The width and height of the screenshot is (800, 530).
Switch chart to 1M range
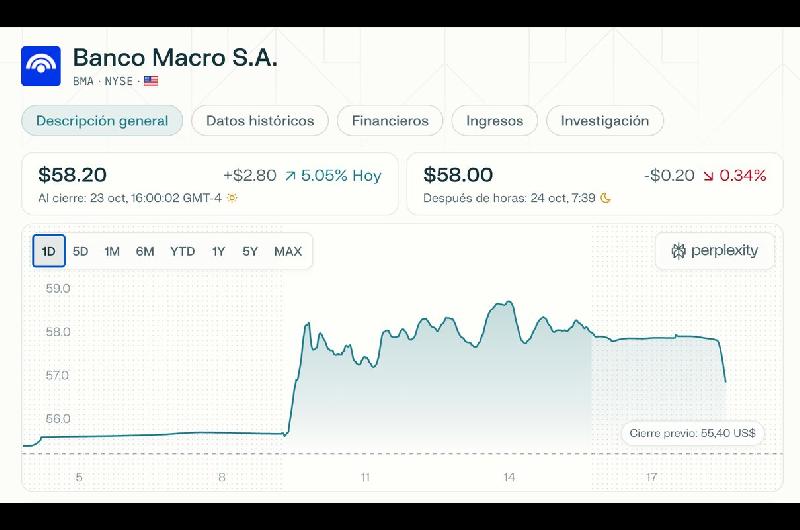pos(112,251)
